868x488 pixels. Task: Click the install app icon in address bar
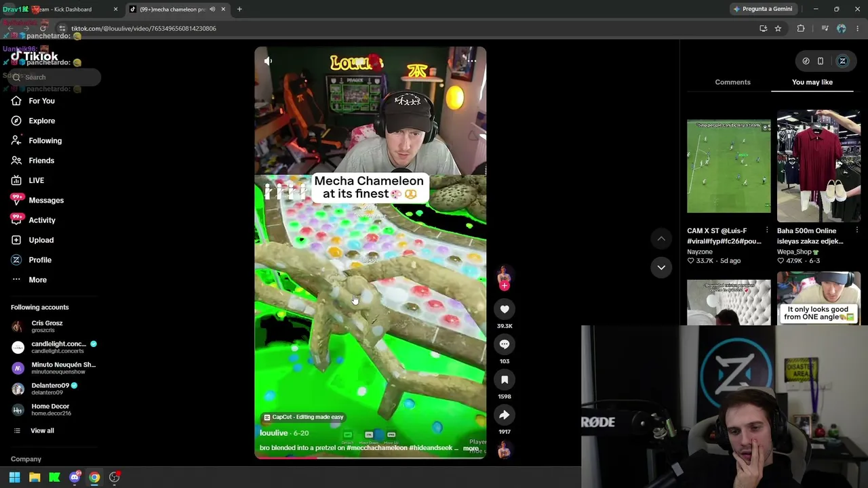(x=764, y=28)
